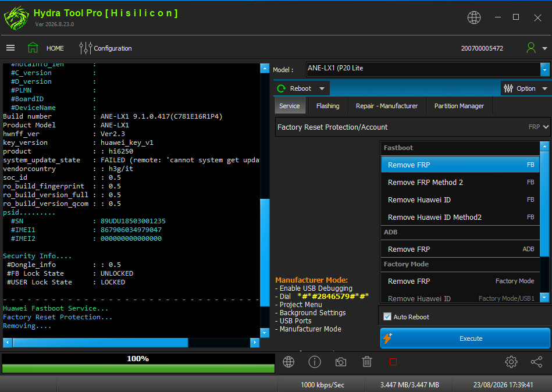The width and height of the screenshot is (552, 392).
Task: Expand the FRP category chevron
Action: (546, 127)
